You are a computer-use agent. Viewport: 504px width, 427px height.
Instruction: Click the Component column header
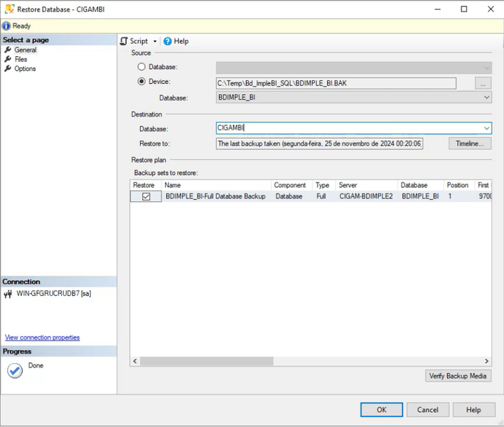point(291,185)
